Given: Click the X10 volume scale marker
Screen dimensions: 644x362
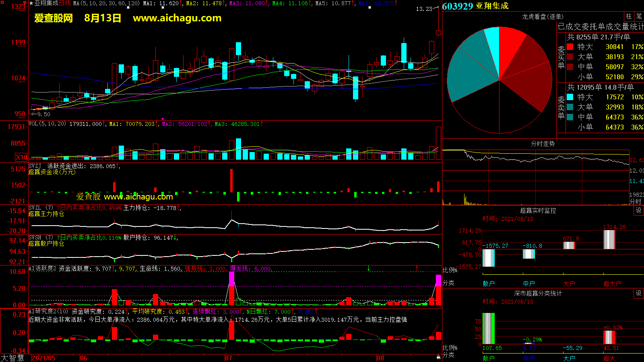Looking at the screenshot, I should pyautogui.click(x=21, y=157).
